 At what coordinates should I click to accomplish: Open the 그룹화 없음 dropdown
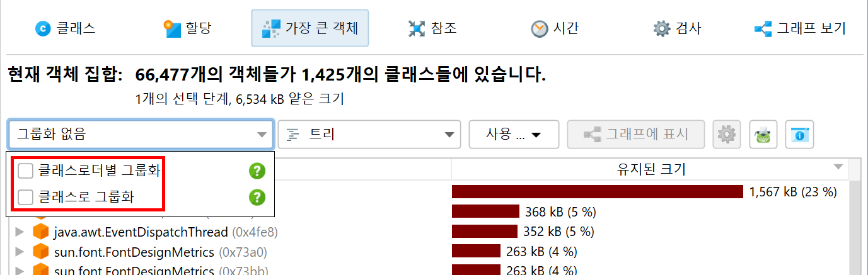[141, 134]
